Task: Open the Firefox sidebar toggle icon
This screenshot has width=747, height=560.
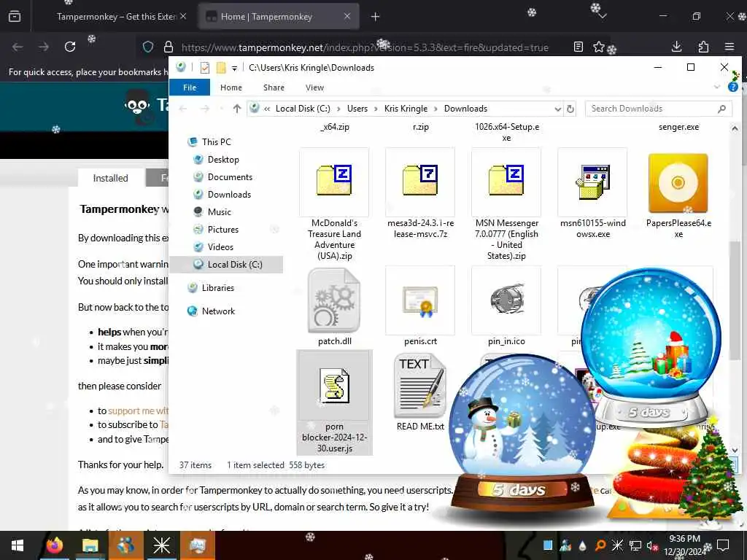Action: tap(15, 17)
